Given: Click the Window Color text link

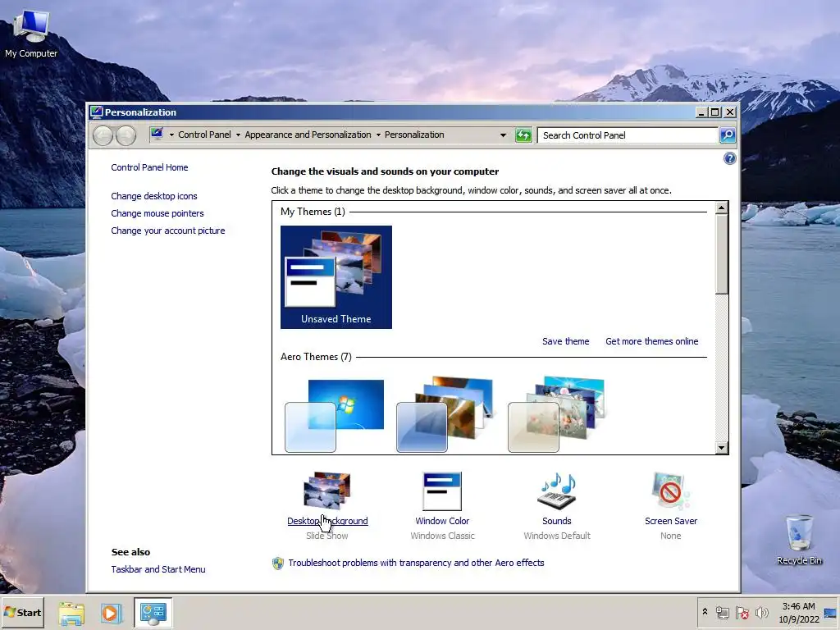Looking at the screenshot, I should pos(442,521).
